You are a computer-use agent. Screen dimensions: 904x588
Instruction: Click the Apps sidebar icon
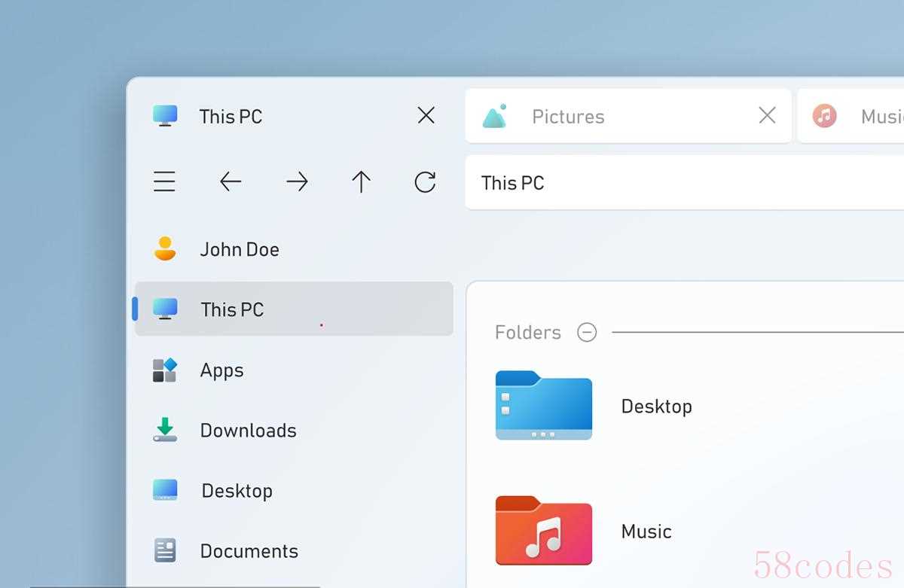coord(165,370)
